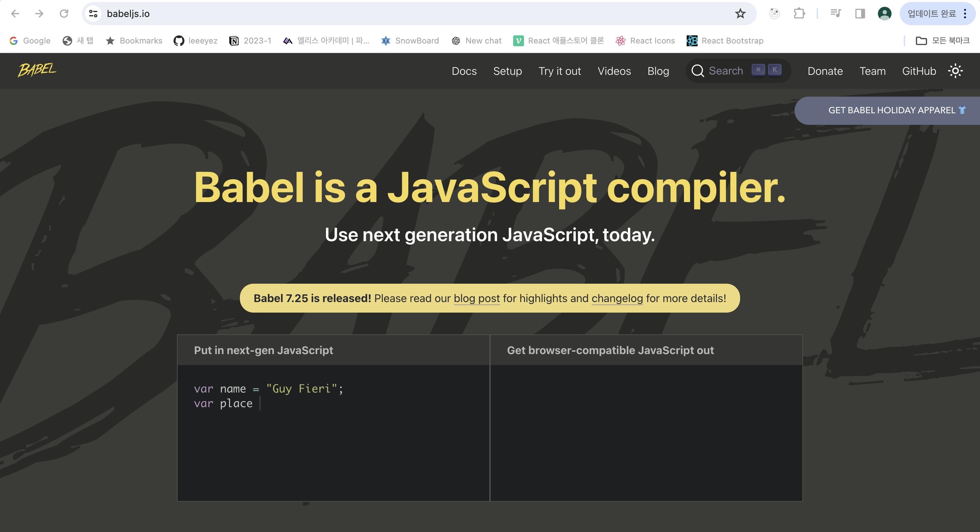Viewport: 980px width, 532px height.
Task: Open the Videos nav item
Action: coord(614,71)
